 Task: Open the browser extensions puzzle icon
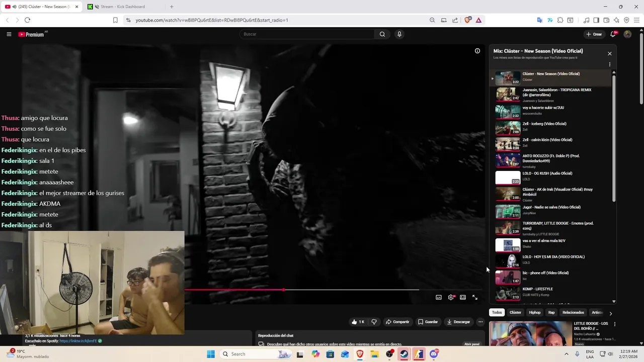tap(560, 20)
